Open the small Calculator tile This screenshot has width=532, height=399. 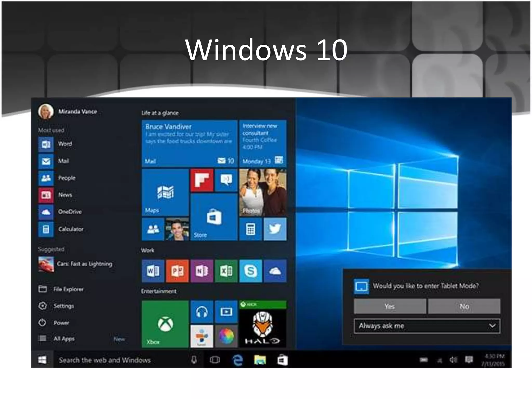coord(250,229)
